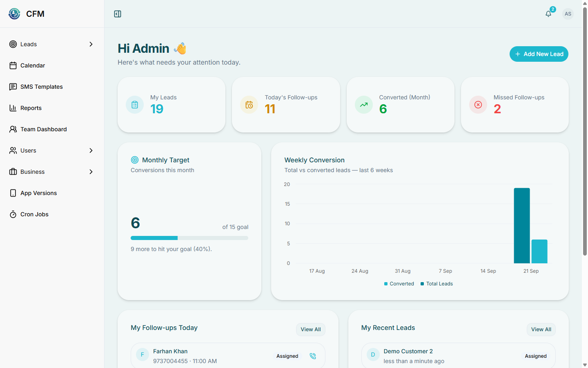The height and width of the screenshot is (368, 588).
Task: Click the monthly target progress bar
Action: click(x=189, y=238)
